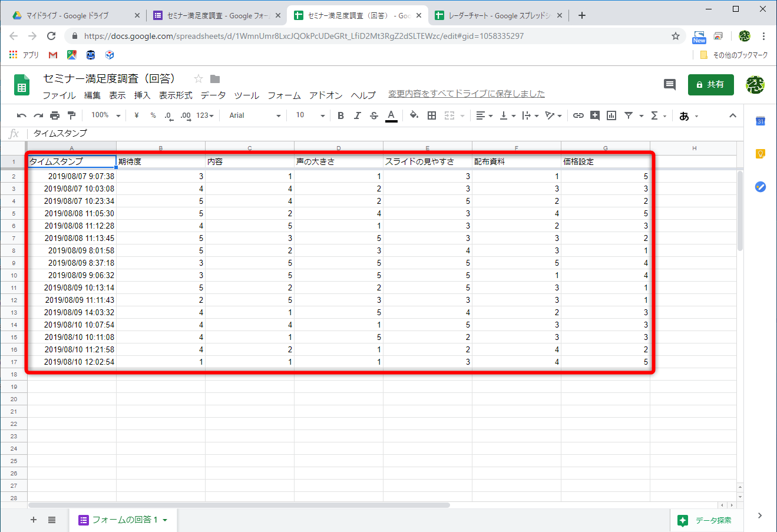Screen dimensions: 777x532
Task: Activate the paint format tool
Action: click(71, 115)
